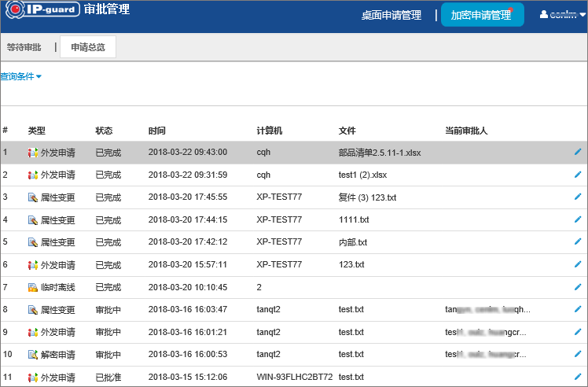Image resolution: width=588 pixels, height=387 pixels.
Task: Click 外发申请 icon in row 9
Action: click(33, 332)
